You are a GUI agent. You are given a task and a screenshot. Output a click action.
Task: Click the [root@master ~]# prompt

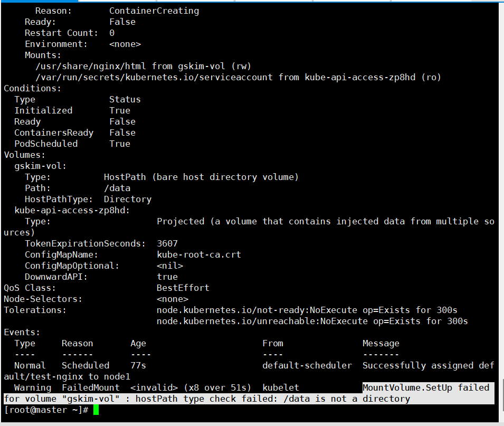[46, 410]
